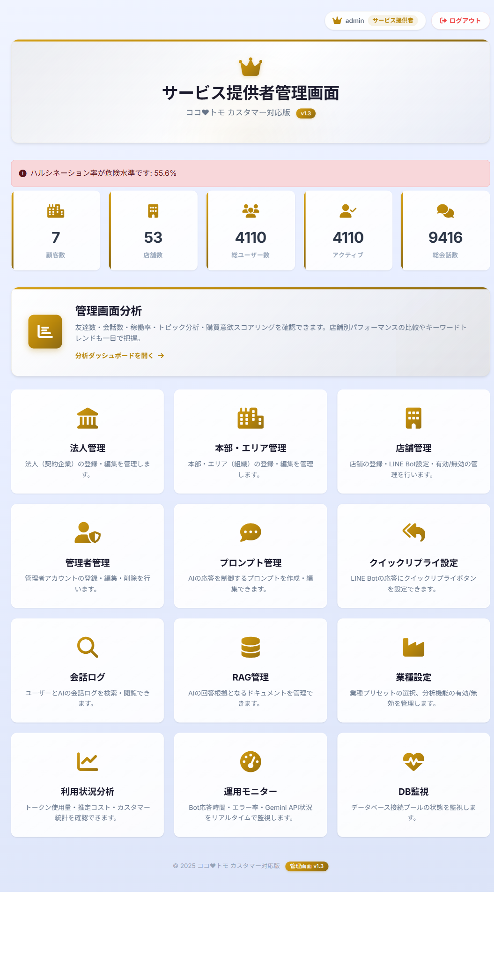Viewport: 494px width, 980px height.
Task: Click the アクティブ label
Action: pos(348,255)
